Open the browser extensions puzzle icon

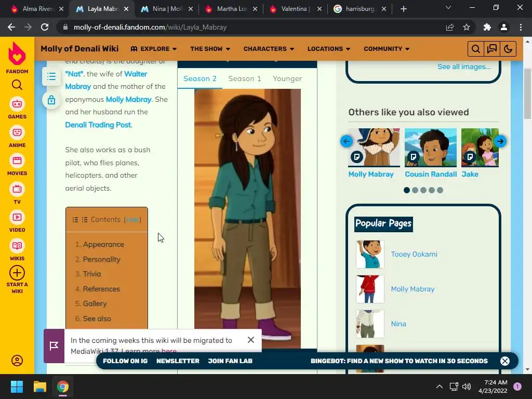coord(487,27)
